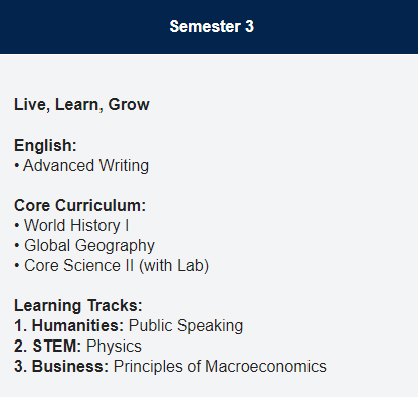
Task: Click the Public Speaking course text
Action: pyautogui.click(x=186, y=326)
